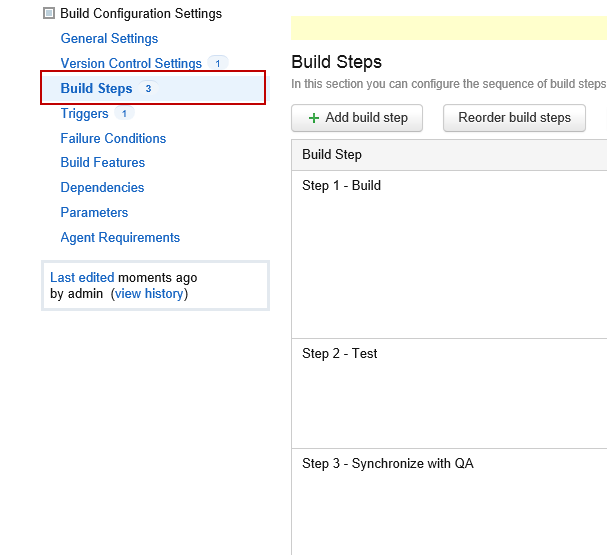Go to Version Control Settings

click(131, 64)
